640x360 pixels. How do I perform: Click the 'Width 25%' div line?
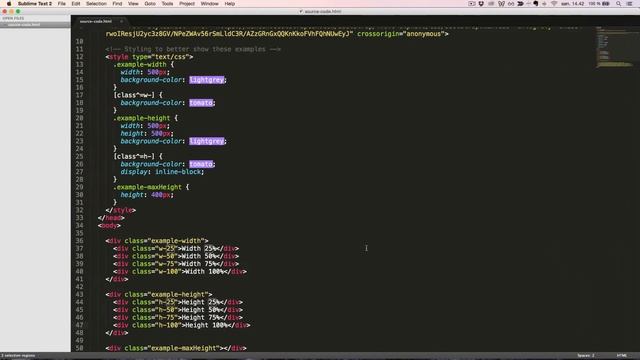176,249
